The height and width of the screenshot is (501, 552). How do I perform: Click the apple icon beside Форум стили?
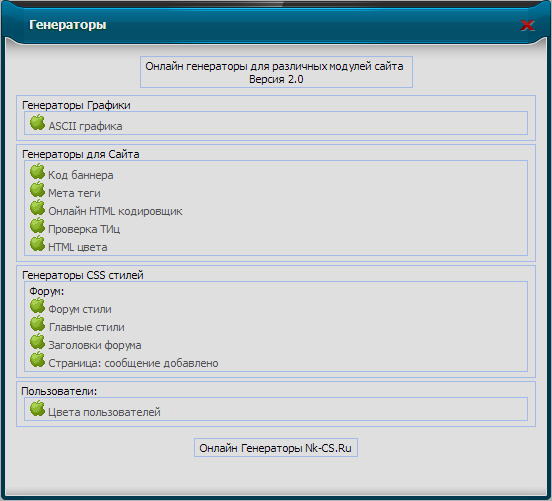(x=37, y=306)
